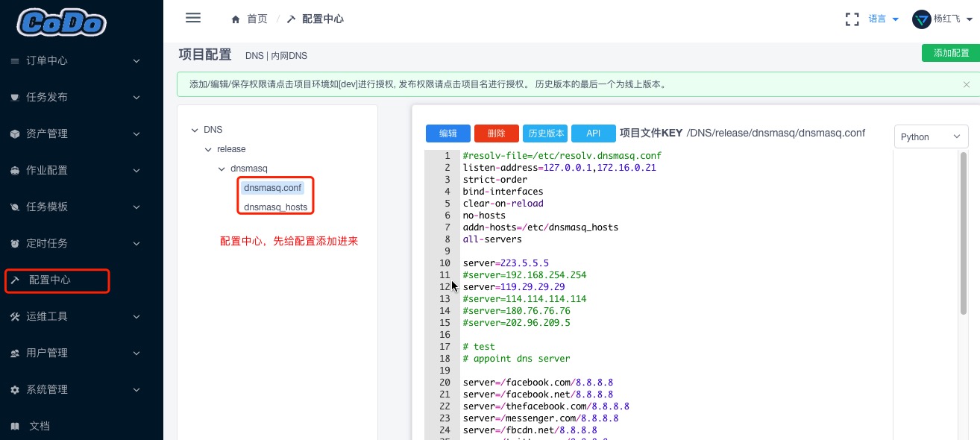This screenshot has width=980, height=440.
Task: Click line #server=202.96.209.5
Action: [x=516, y=323]
